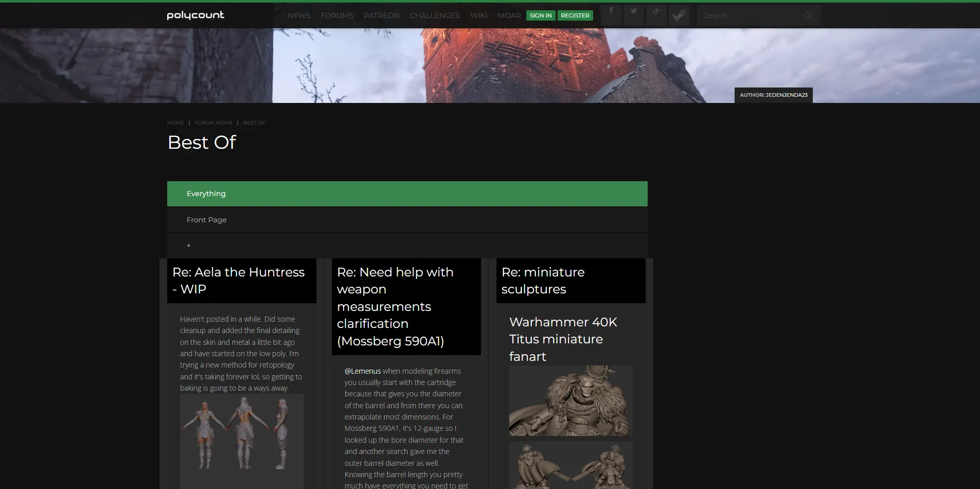Image resolution: width=980 pixels, height=489 pixels.
Task: Expand the additional categories with the plus expander
Action: click(188, 245)
